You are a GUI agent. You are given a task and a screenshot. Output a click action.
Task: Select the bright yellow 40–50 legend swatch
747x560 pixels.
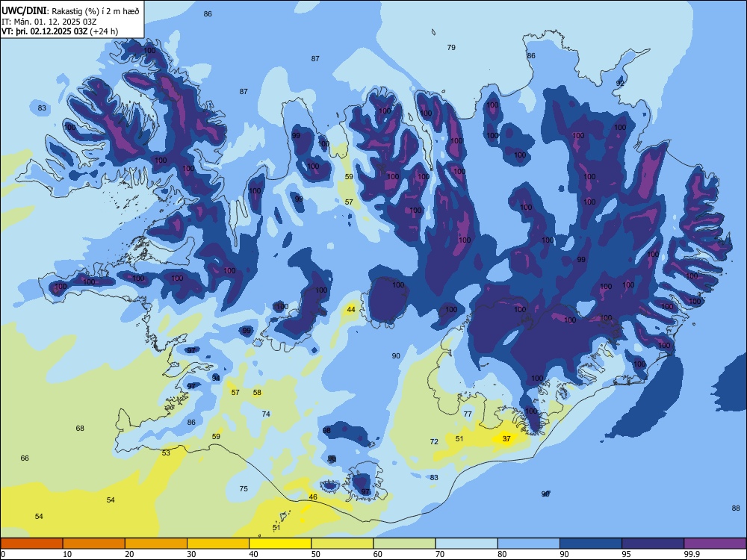pyautogui.click(x=280, y=544)
